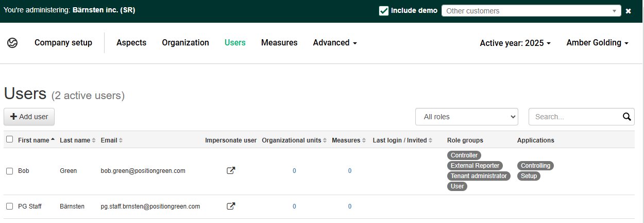This screenshot has width=644, height=223.
Task: Open Bob Green's organizational units count
Action: [294, 171]
